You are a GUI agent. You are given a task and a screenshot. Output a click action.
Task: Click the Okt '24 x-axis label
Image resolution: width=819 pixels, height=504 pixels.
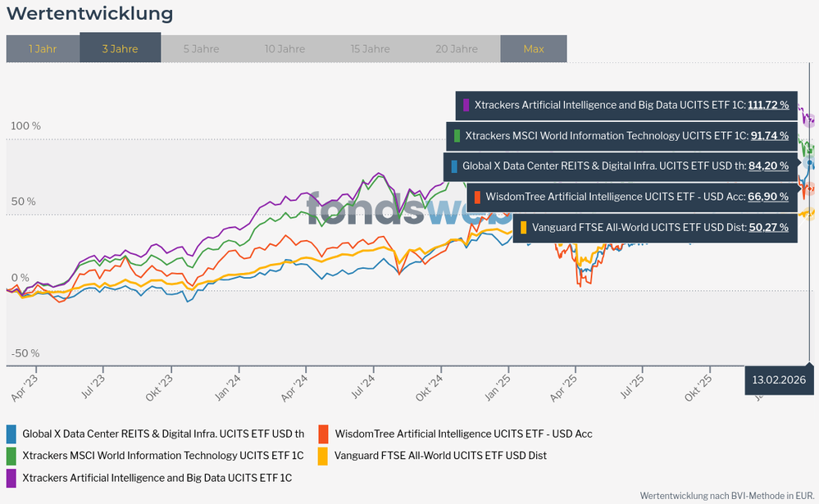[x=430, y=388]
